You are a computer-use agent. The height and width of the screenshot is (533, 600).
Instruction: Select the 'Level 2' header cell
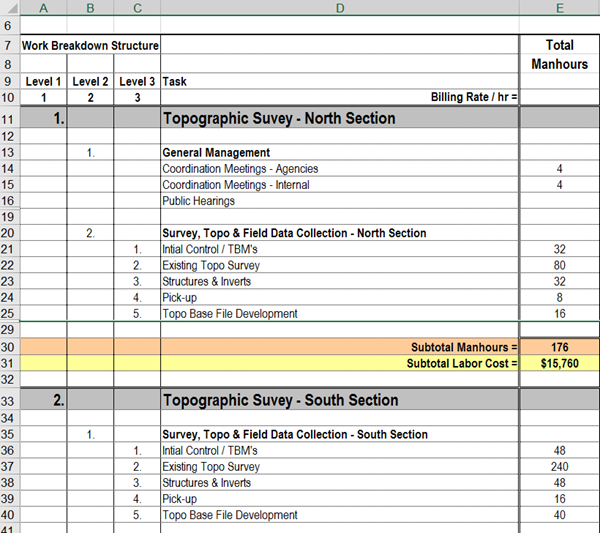pos(90,81)
